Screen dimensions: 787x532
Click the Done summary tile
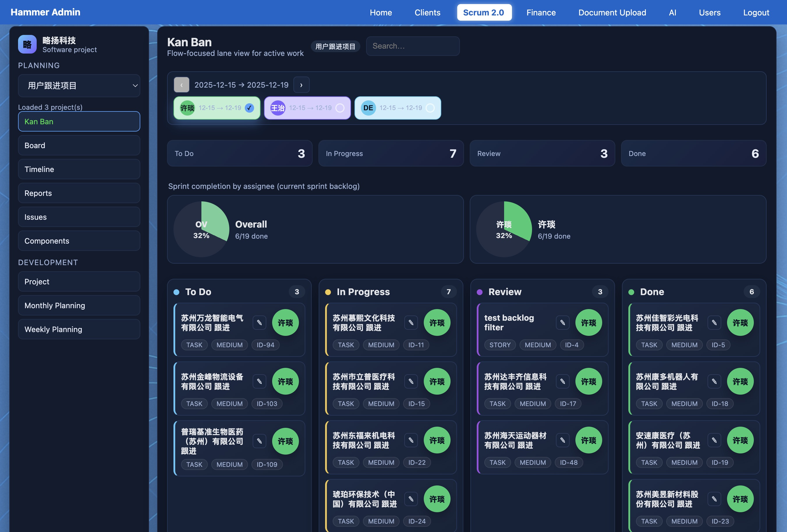click(694, 153)
